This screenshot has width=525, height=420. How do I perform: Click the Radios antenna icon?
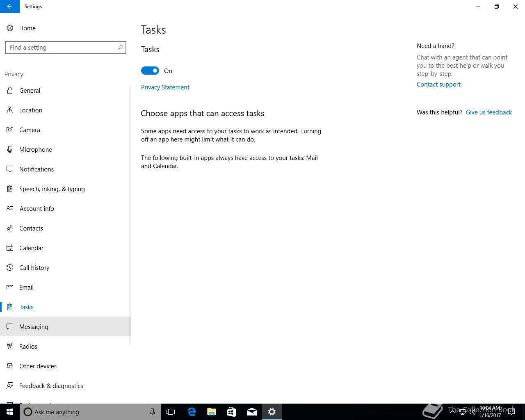(x=10, y=346)
